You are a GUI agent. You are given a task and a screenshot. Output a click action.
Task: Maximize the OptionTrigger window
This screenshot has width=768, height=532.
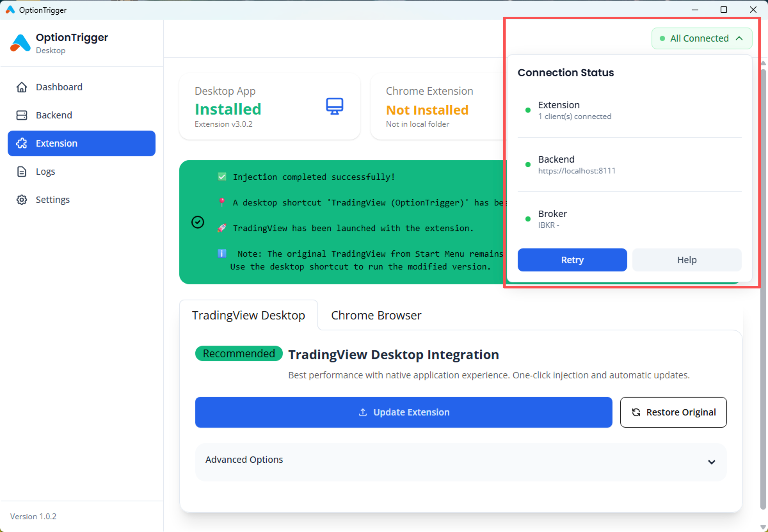(724, 10)
